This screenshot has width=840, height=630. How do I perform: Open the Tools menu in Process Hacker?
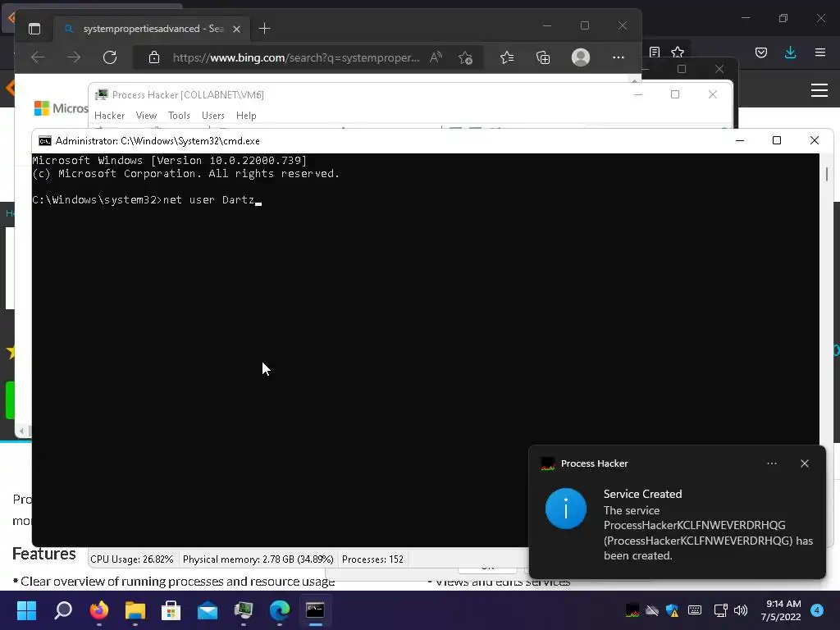coord(179,116)
